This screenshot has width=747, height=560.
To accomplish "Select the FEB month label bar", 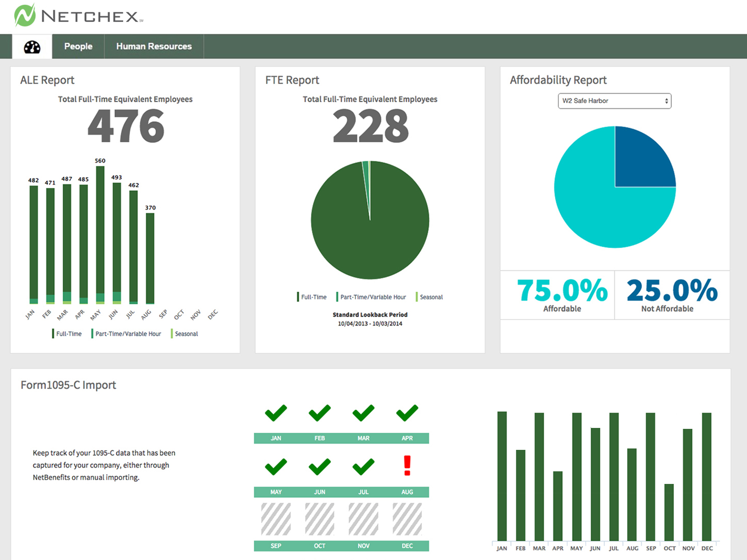I will click(319, 438).
